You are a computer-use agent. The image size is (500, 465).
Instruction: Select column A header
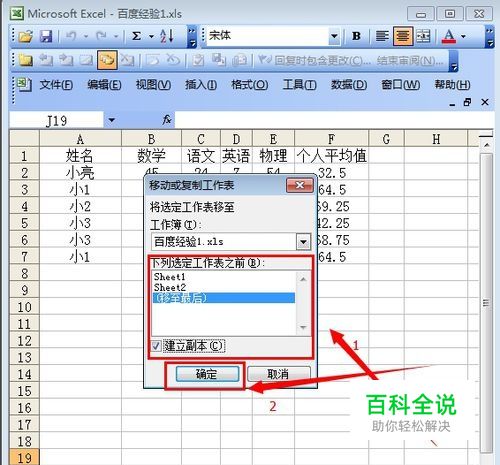pos(80,139)
